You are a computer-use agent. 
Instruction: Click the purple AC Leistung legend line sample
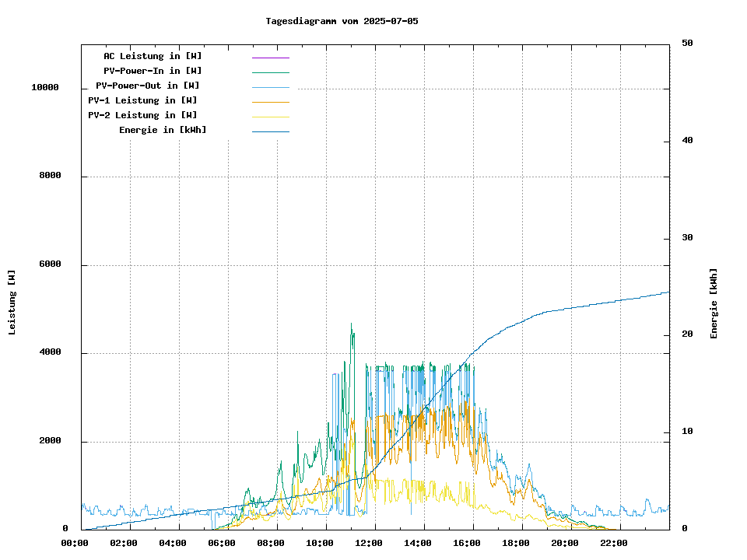[x=270, y=57]
